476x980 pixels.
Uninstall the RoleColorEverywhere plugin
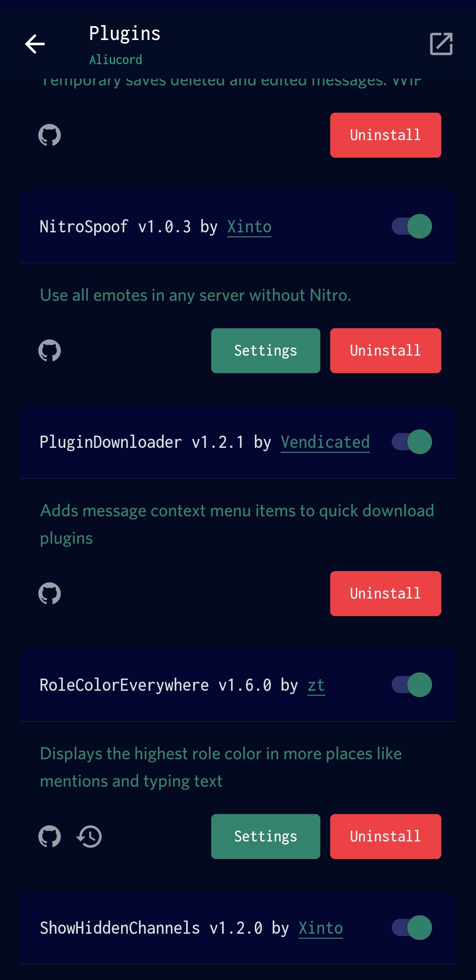tap(385, 837)
